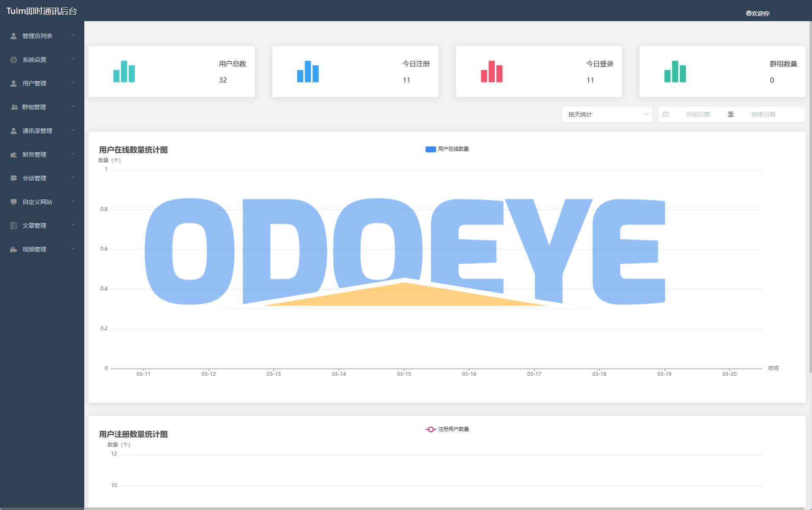Screen dimensions: 812x510
Task: Click the teal bar chart icon for 用户总数
Action: point(124,72)
